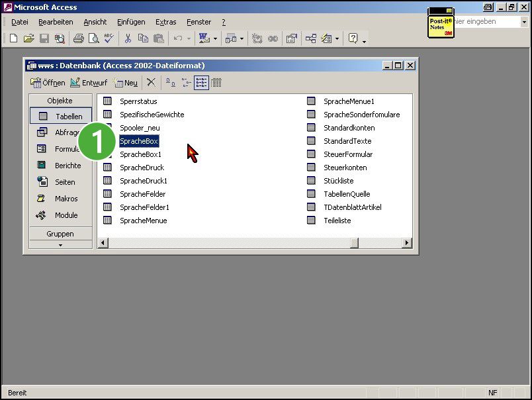Viewport: 532px width, 400px height.
Task: Click the table list's left scroll arrow
Action: [x=103, y=243]
